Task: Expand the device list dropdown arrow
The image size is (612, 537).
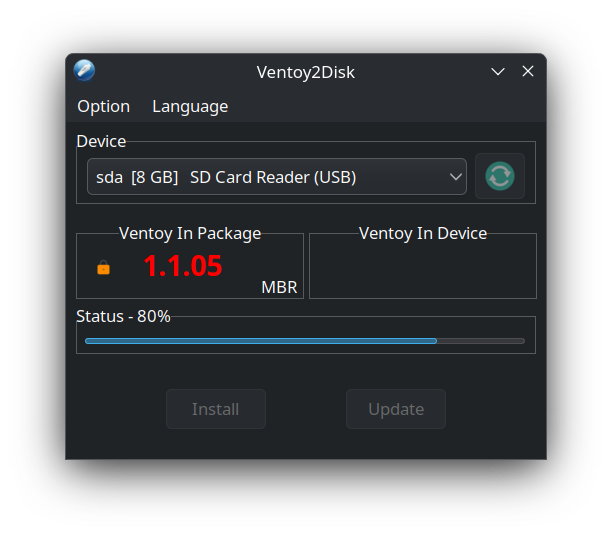Action: 455,177
